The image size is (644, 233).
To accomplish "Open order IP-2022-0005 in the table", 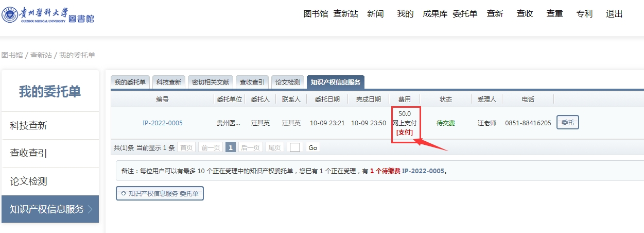I will [162, 123].
